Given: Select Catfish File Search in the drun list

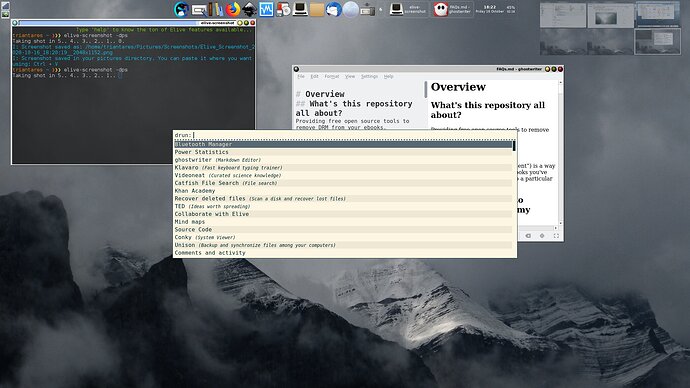Looking at the screenshot, I should (343, 183).
